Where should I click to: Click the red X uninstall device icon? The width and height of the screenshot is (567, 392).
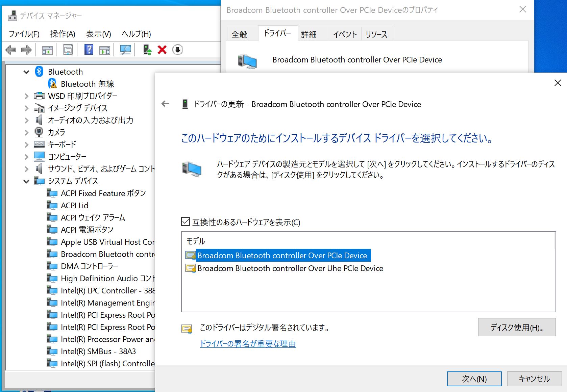point(162,50)
